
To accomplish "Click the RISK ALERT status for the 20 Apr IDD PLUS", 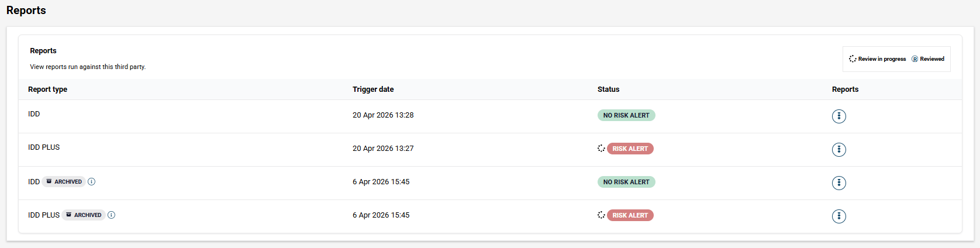I will point(630,149).
